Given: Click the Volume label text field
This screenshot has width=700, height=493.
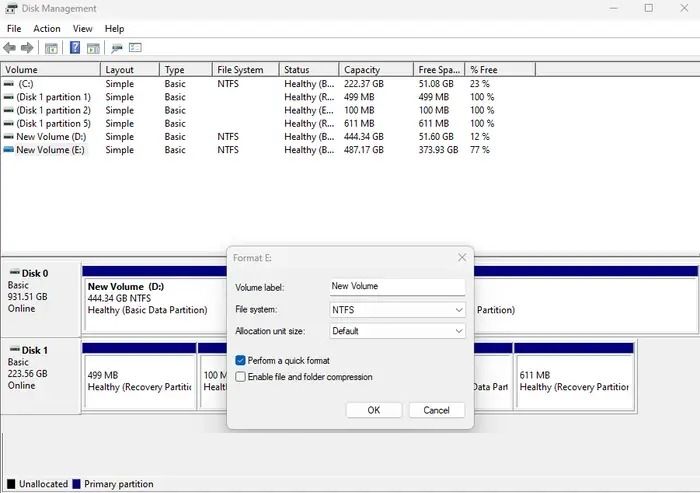Looking at the screenshot, I should pos(397,286).
